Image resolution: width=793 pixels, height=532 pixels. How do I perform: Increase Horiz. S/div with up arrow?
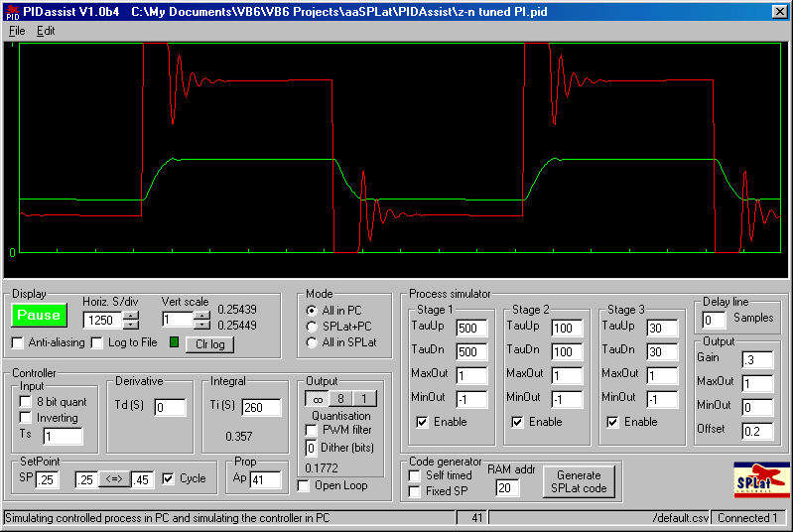[x=131, y=315]
